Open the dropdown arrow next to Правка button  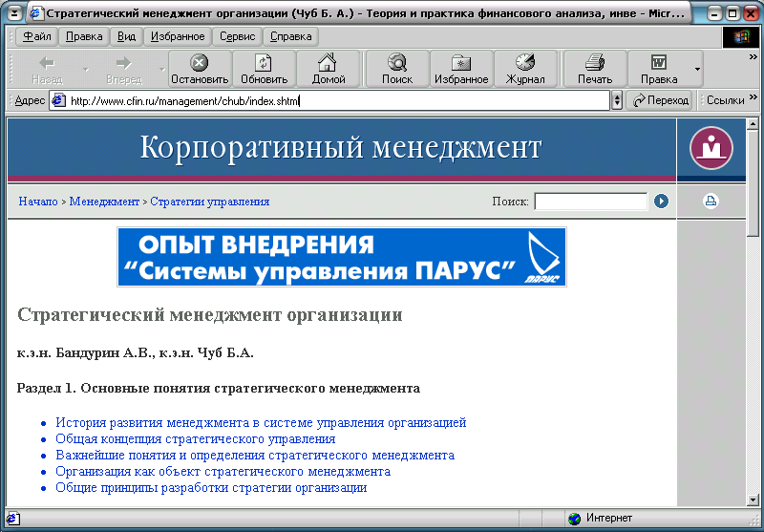(x=697, y=69)
